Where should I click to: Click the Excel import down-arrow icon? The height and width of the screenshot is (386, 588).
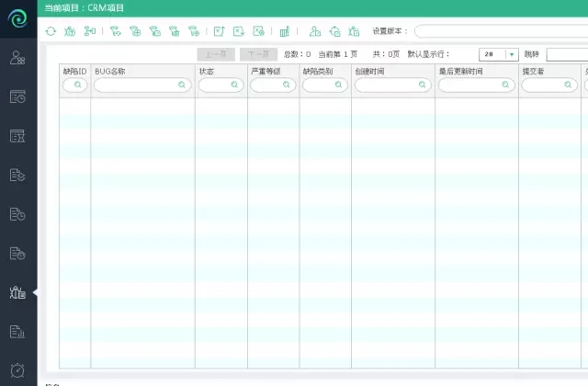[239, 31]
